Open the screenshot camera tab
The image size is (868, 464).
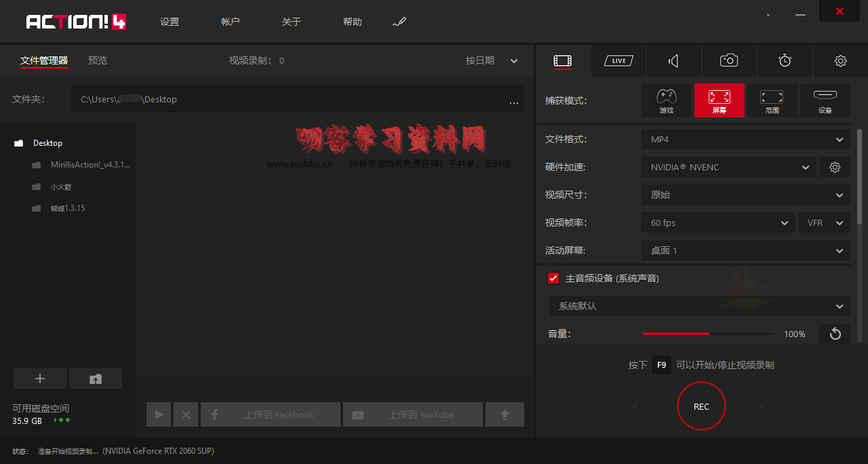click(729, 61)
